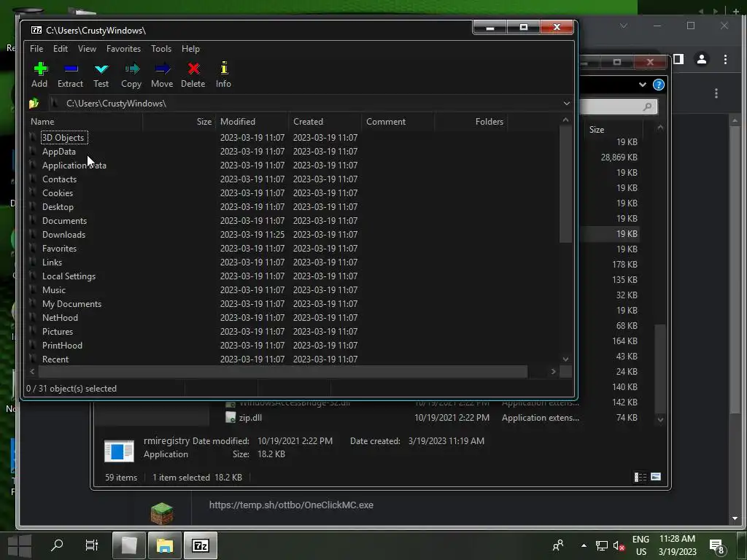Image resolution: width=747 pixels, height=560 pixels.
Task: Click the 7-Zip horizontal scrollbar thumb
Action: tap(282, 371)
